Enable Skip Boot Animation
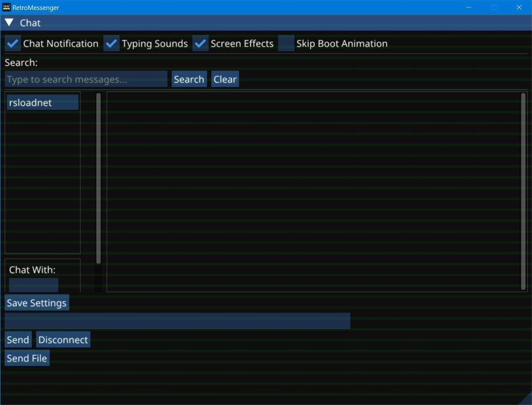This screenshot has height=405, width=532. [x=286, y=43]
